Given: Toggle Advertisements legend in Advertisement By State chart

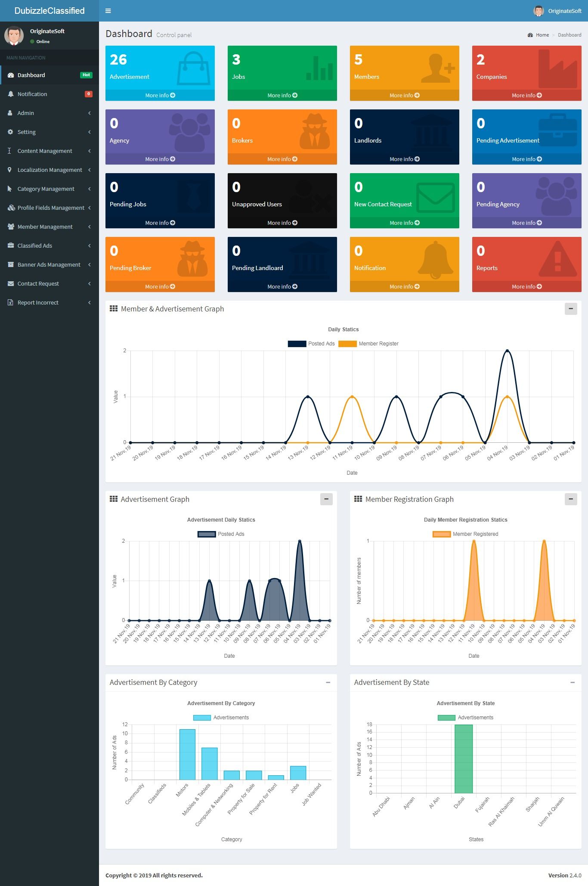Looking at the screenshot, I should point(465,718).
